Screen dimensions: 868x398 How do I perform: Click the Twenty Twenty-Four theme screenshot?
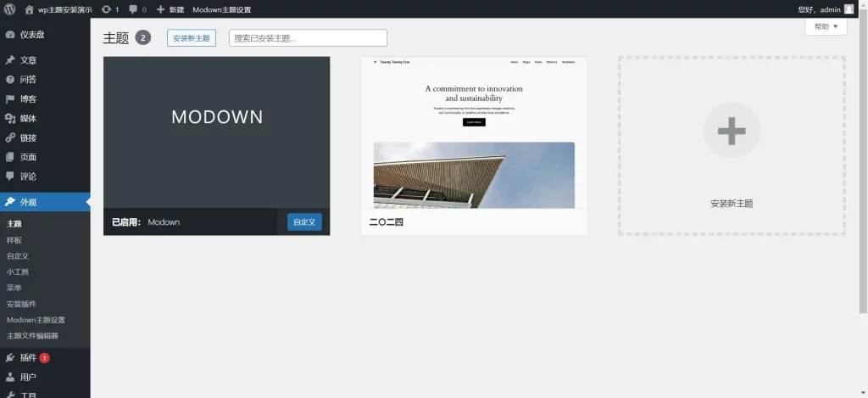474,132
